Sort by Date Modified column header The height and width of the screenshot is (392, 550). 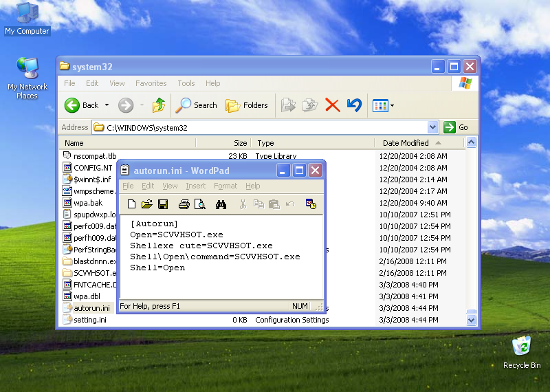click(419, 143)
